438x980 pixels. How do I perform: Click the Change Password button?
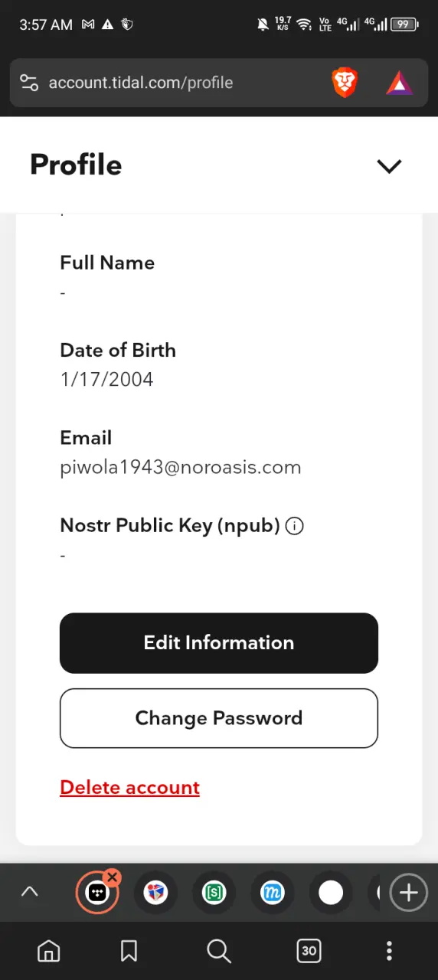[219, 718]
